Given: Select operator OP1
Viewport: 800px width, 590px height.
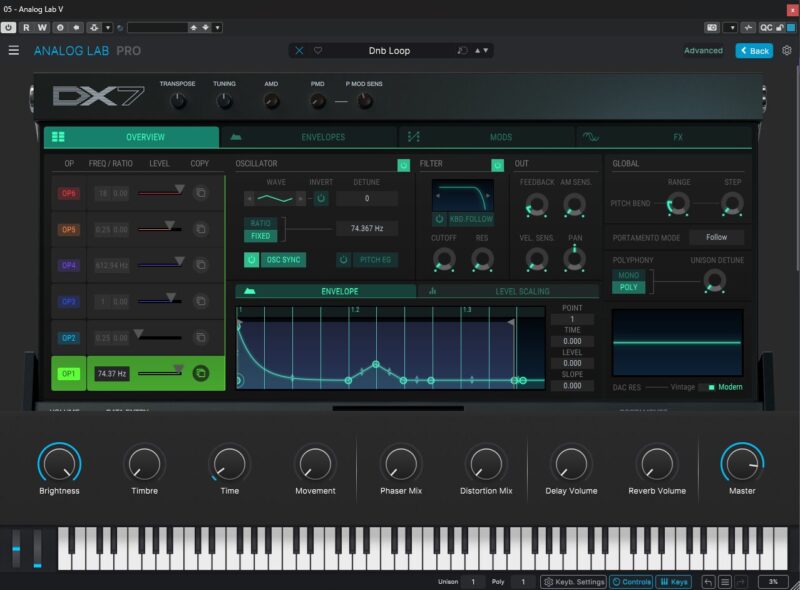Looking at the screenshot, I should tap(68, 374).
